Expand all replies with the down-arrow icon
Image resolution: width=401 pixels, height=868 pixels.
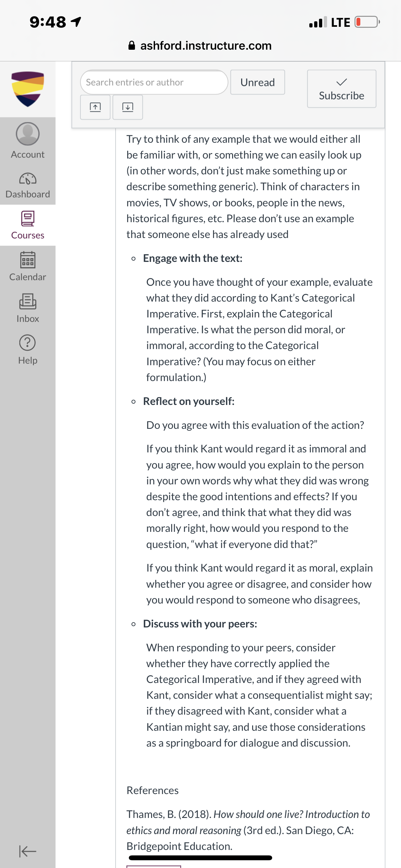pyautogui.click(x=128, y=107)
